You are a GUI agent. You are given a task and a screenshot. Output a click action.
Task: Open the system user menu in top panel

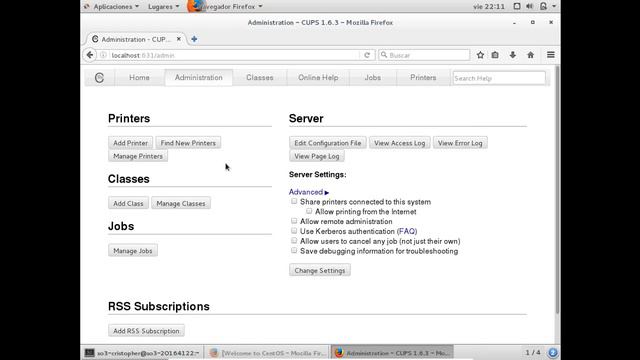point(547,7)
